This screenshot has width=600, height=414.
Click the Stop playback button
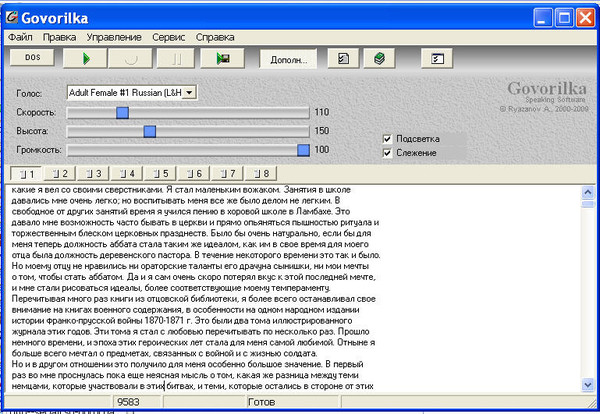131,59
